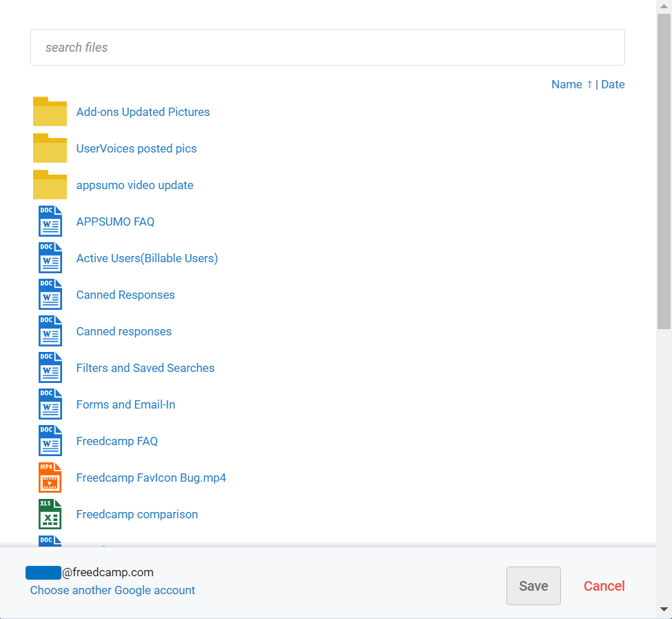Click the APPSUMO FAQ document icon
672x619 pixels.
50,222
